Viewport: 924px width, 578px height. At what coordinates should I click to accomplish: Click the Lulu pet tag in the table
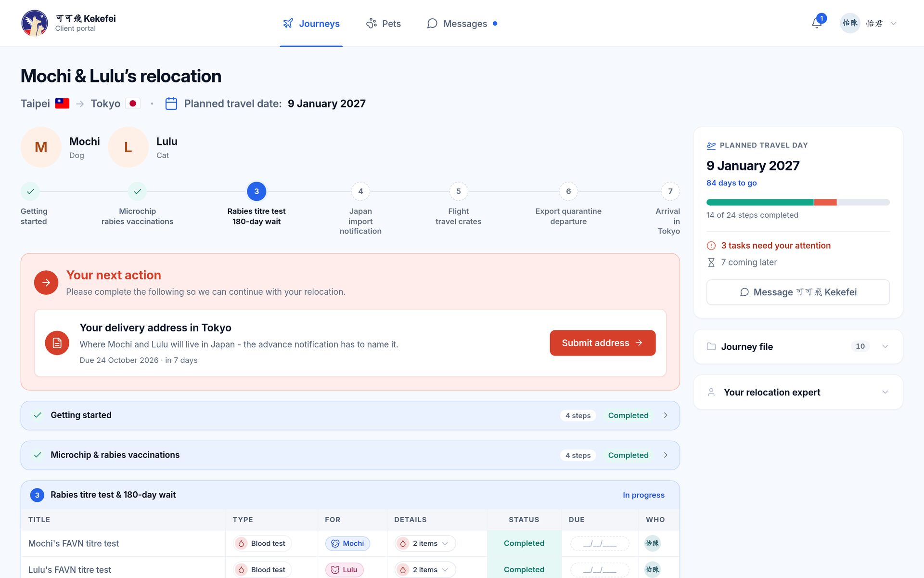tap(345, 569)
